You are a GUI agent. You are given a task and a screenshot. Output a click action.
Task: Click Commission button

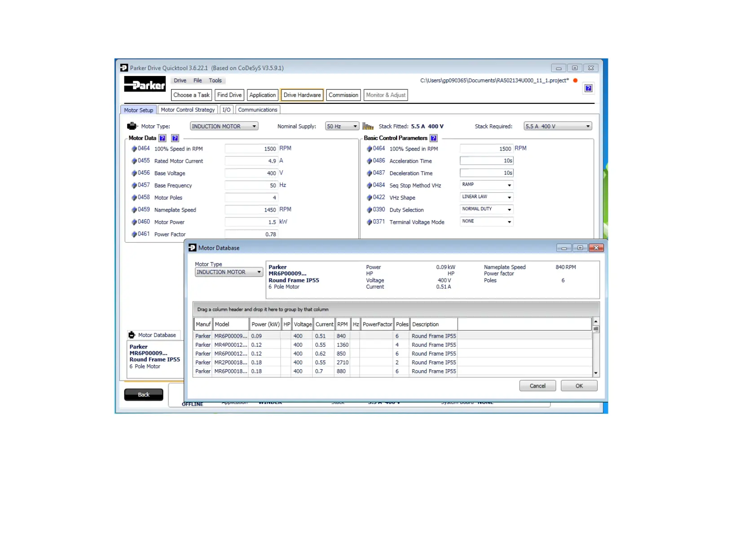pyautogui.click(x=343, y=95)
